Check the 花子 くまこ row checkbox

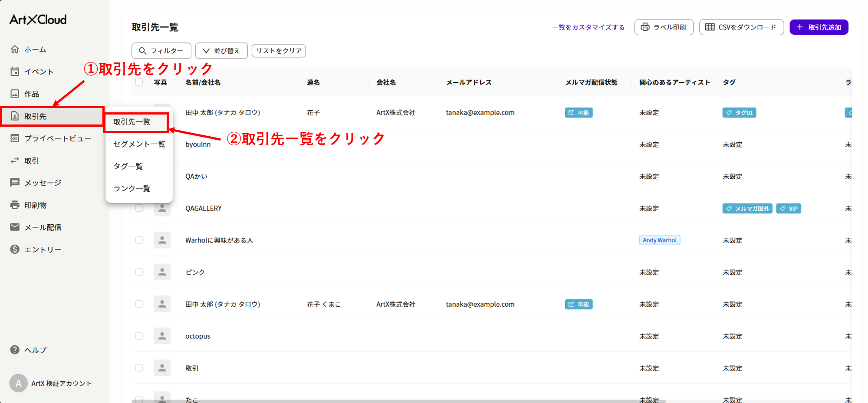[139, 304]
